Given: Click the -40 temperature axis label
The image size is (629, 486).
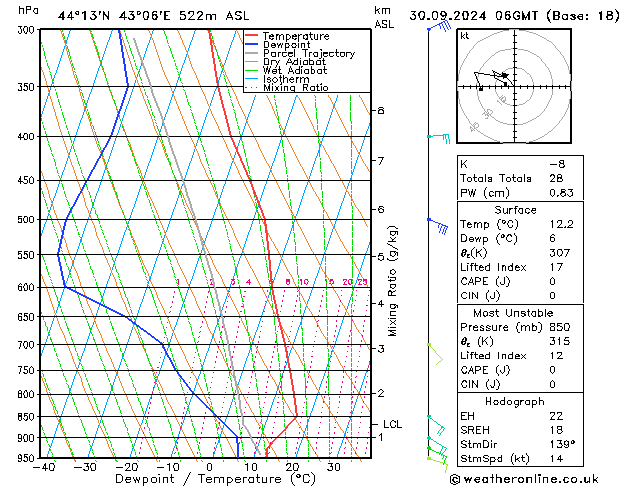Looking at the screenshot, I should [44, 467].
